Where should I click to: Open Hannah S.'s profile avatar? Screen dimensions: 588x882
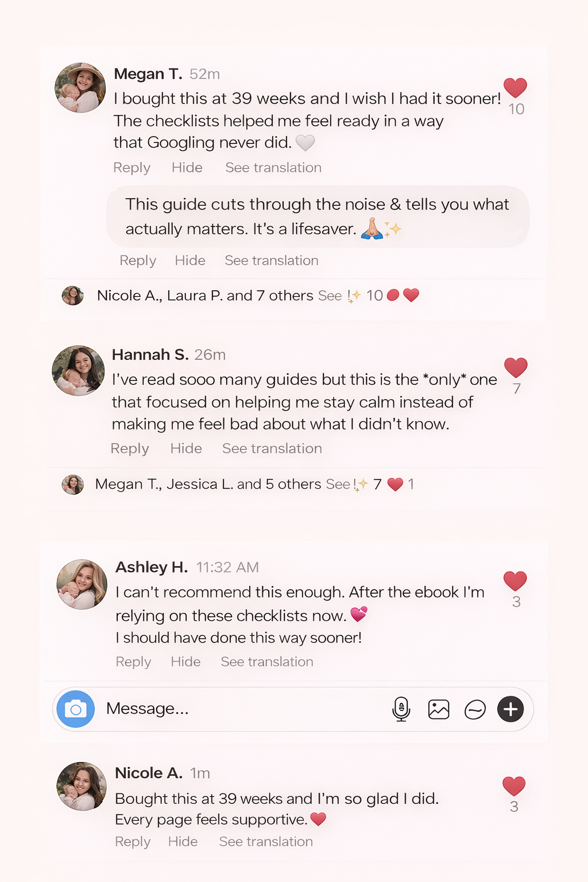point(79,370)
